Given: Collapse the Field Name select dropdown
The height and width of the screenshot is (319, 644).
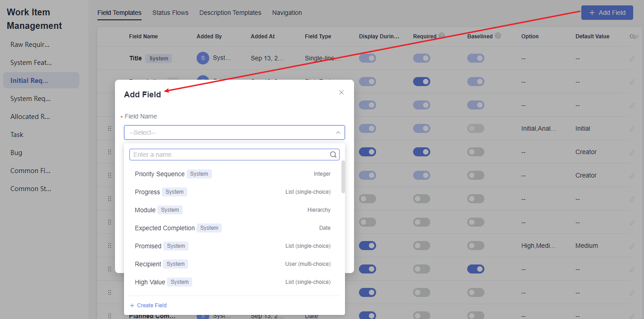Looking at the screenshot, I should tap(338, 132).
